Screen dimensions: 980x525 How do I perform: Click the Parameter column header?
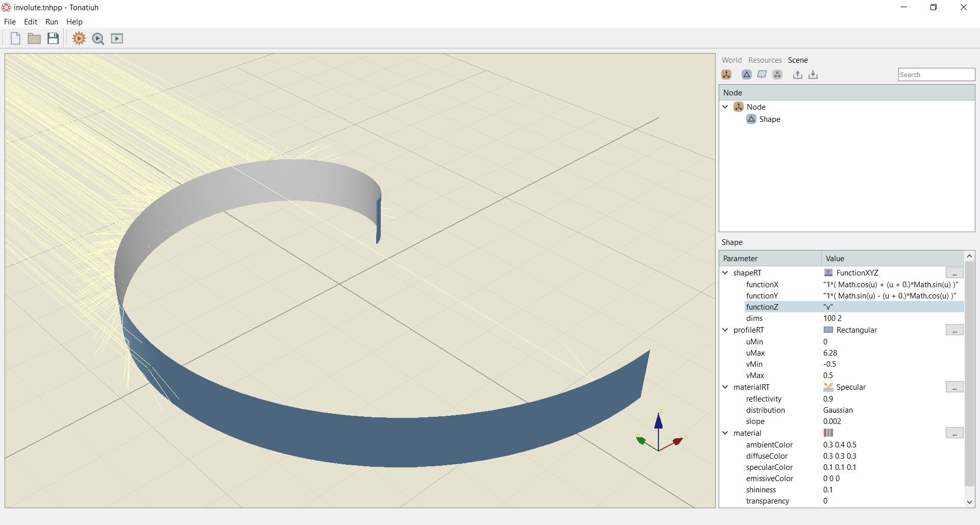click(770, 258)
